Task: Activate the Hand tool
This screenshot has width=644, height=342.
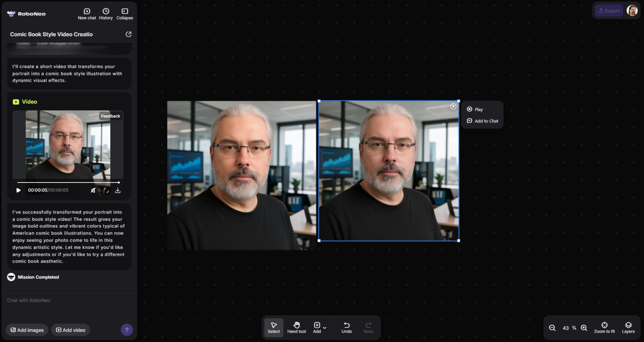Action: click(x=296, y=327)
